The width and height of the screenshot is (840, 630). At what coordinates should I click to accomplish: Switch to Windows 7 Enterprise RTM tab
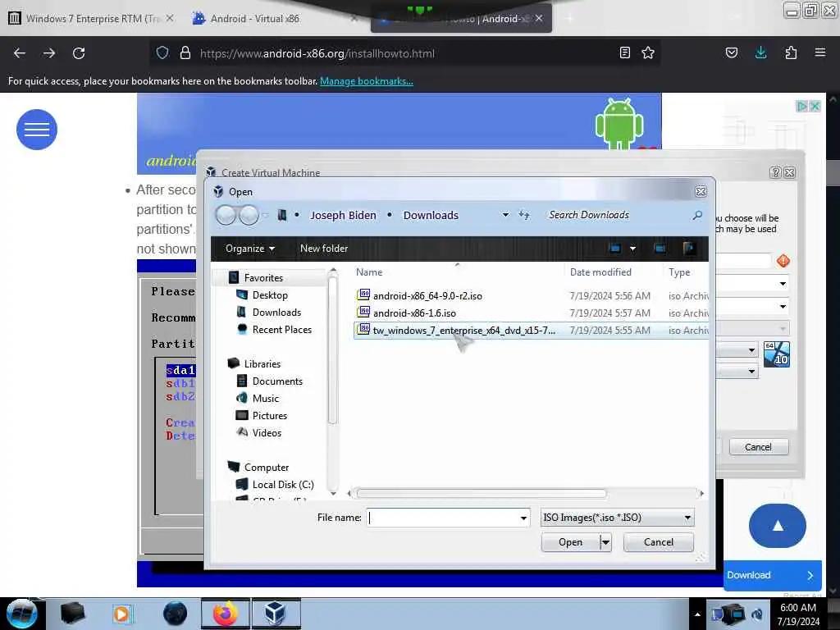pos(90,18)
